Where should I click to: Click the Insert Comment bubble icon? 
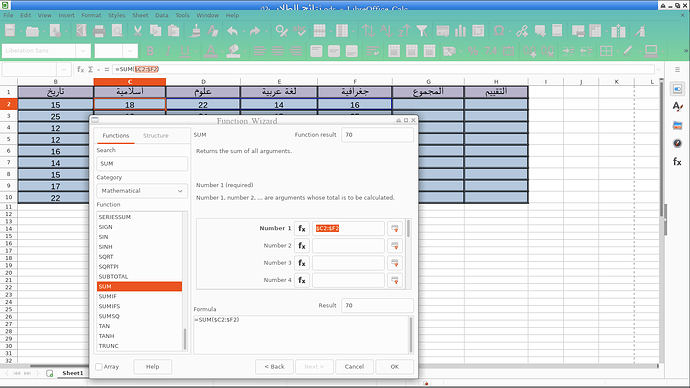click(x=540, y=31)
